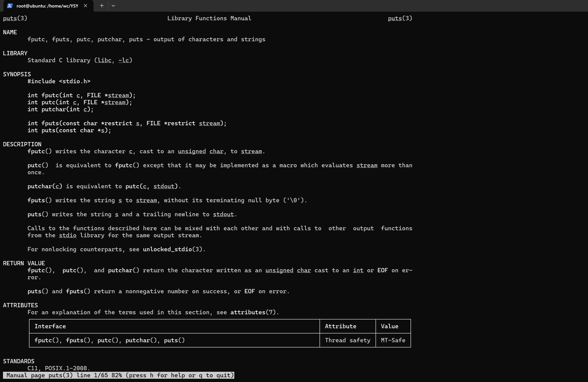Click the NAME section heading
This screenshot has width=588, height=382.
click(10, 32)
